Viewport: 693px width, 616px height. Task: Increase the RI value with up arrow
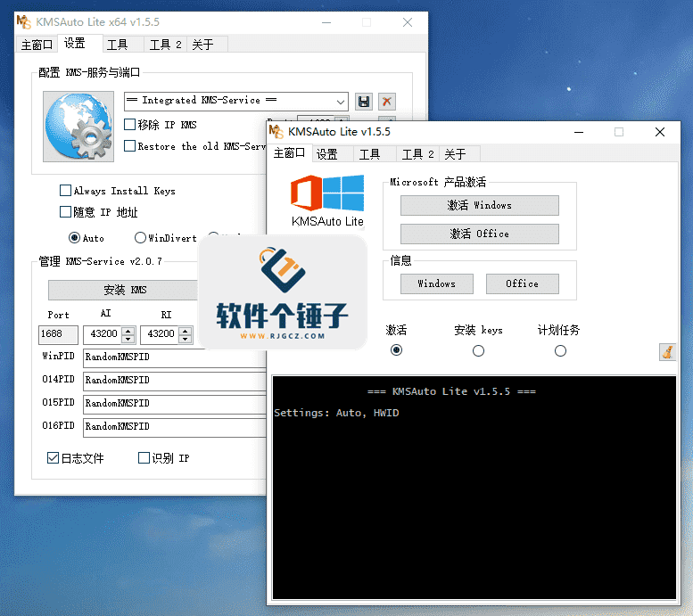[x=186, y=331]
